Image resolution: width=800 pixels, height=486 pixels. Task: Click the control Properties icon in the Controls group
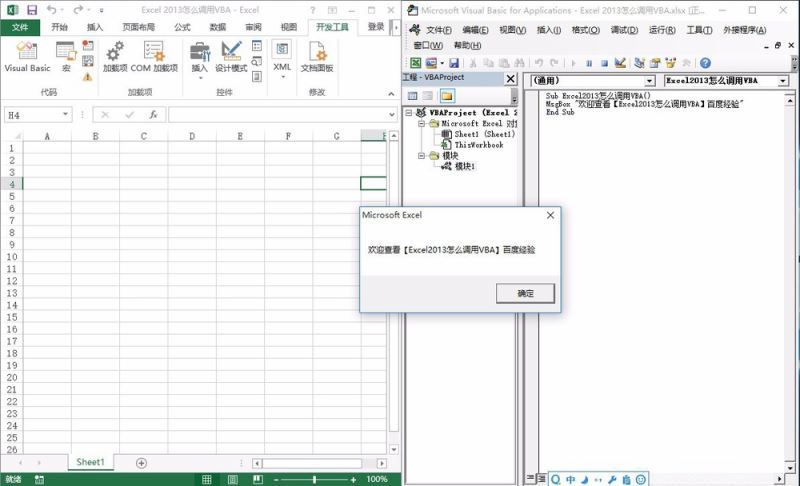(x=257, y=46)
